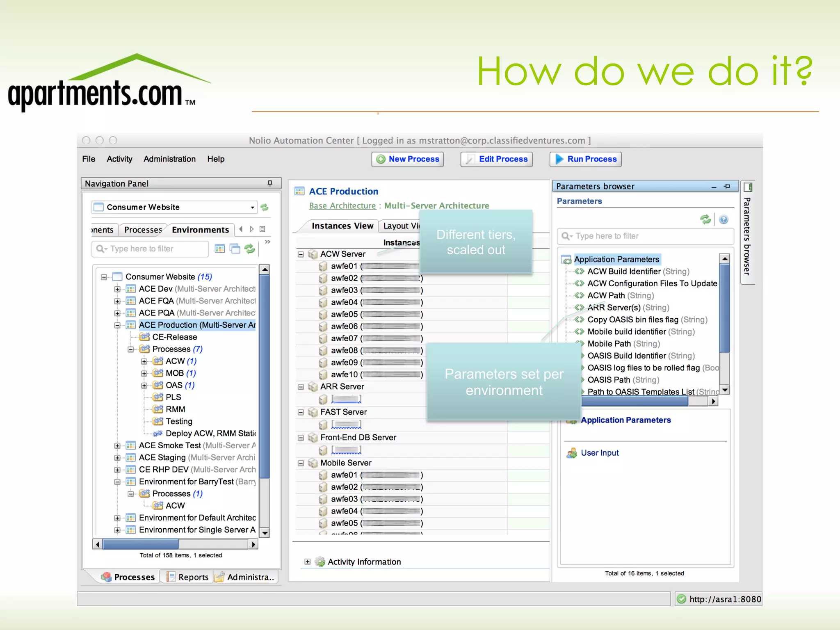This screenshot has width=840, height=630.
Task: Collapse the FAST Server group
Action: pyautogui.click(x=301, y=412)
